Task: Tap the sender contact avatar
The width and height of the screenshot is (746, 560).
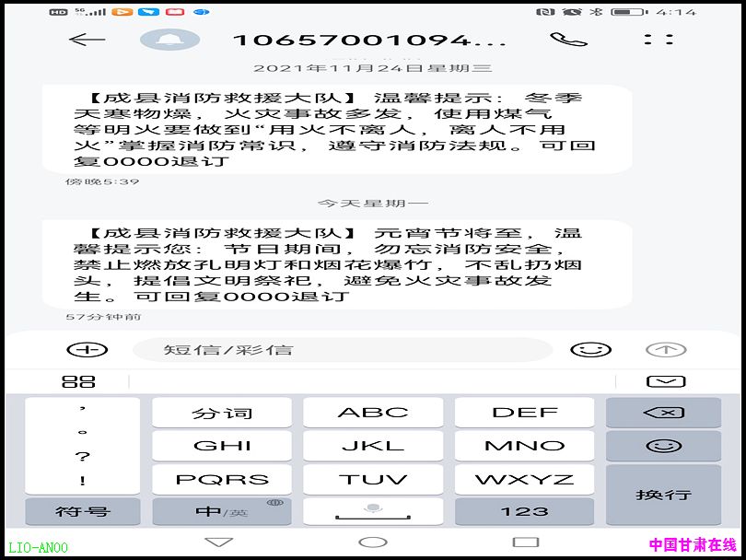Action: point(169,40)
